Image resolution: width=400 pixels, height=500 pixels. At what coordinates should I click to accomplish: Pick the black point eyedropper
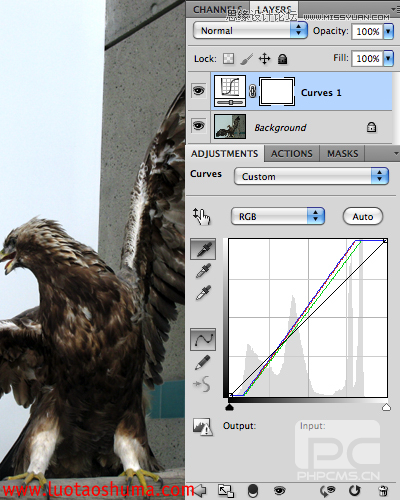(203, 249)
